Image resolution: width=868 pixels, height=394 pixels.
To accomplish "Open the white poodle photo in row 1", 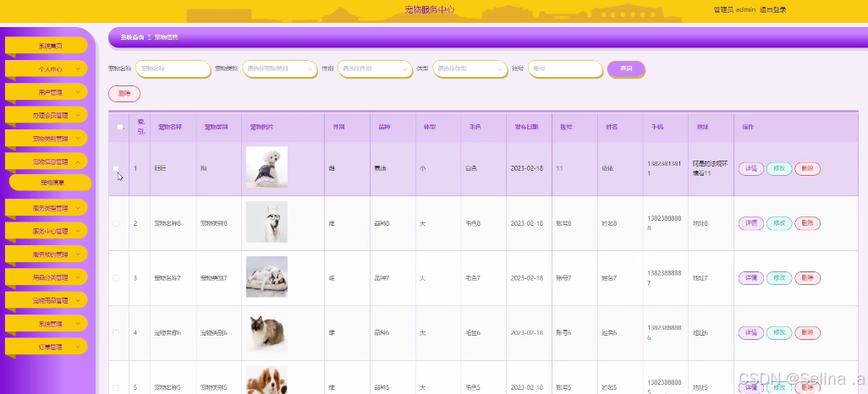I will (266, 167).
